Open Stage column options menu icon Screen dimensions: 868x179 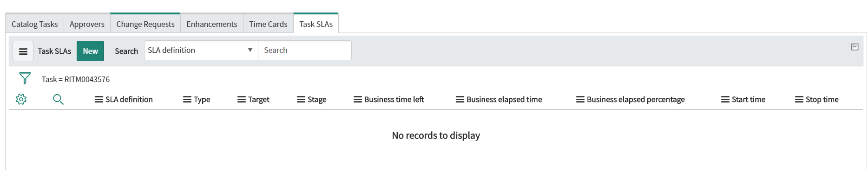pos(301,99)
